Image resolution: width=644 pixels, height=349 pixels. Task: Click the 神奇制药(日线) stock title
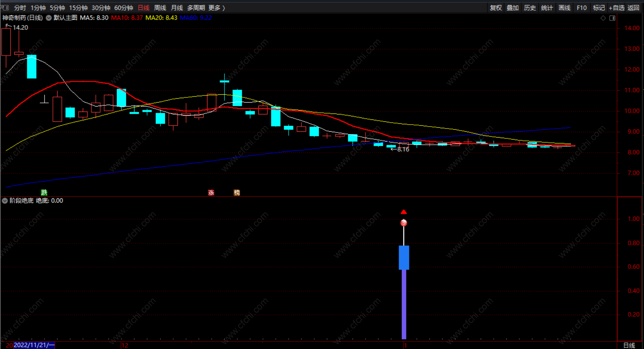[22, 18]
